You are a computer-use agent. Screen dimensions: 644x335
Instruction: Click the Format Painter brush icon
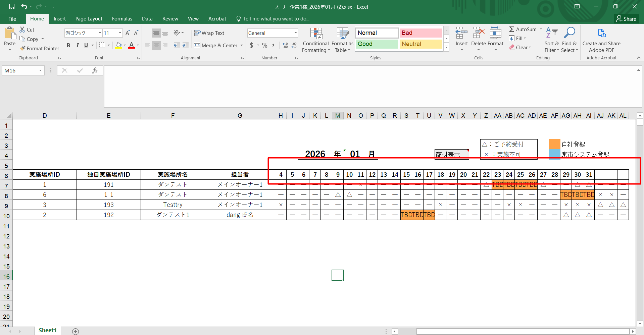tap(22, 48)
